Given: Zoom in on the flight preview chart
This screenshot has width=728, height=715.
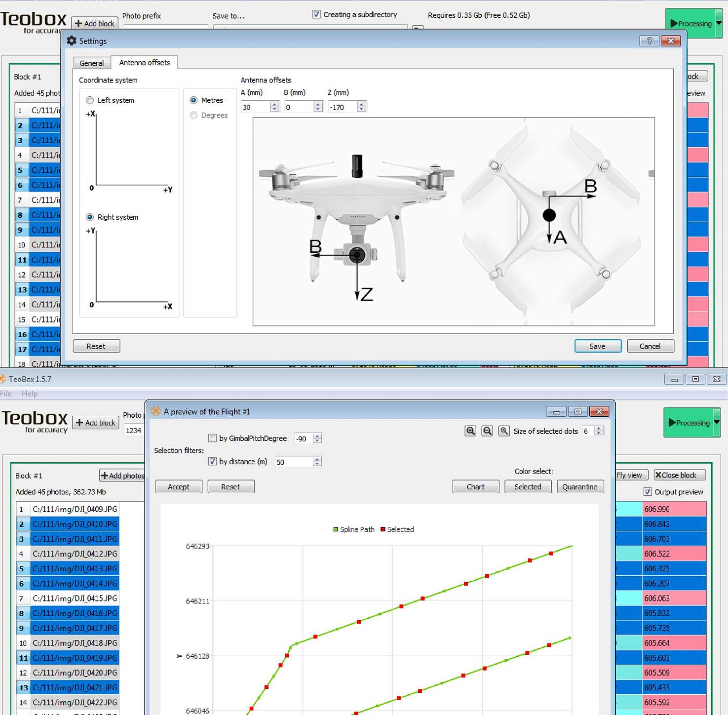Looking at the screenshot, I should pos(470,431).
